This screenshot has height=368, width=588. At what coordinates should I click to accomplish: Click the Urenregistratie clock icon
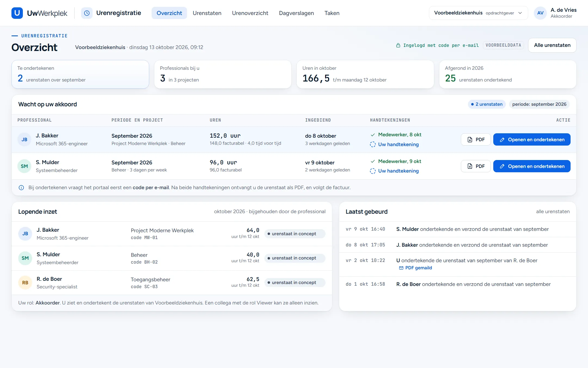coord(87,13)
